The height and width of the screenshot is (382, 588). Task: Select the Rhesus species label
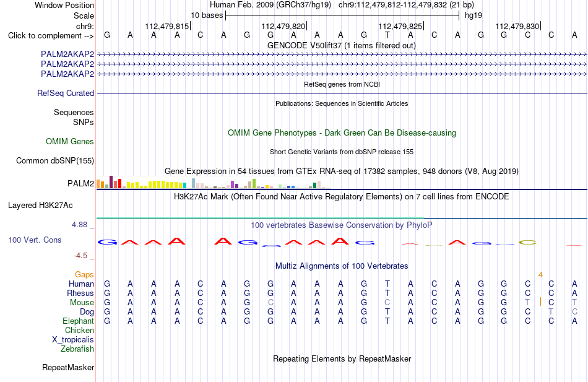coord(80,293)
